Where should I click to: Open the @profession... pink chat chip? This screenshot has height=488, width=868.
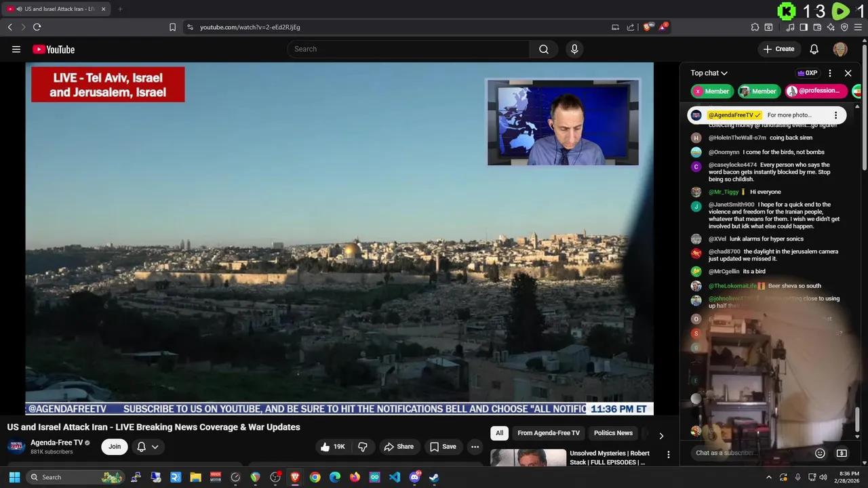[816, 91]
